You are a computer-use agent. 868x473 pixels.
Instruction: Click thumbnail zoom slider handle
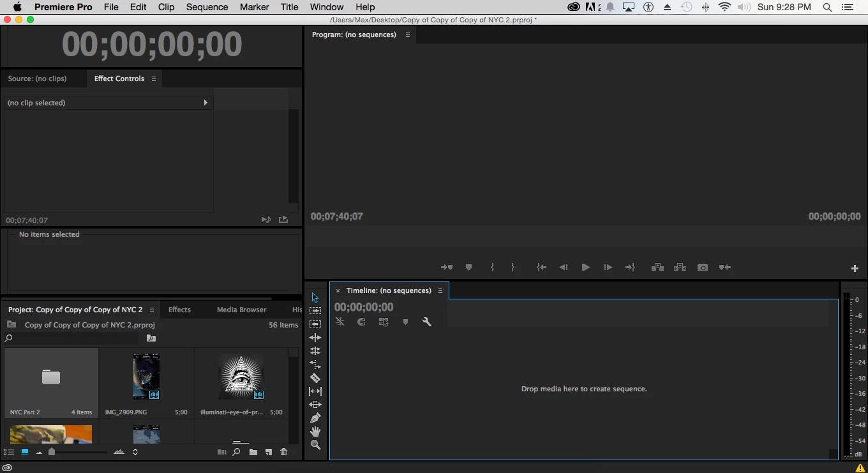[x=52, y=452]
